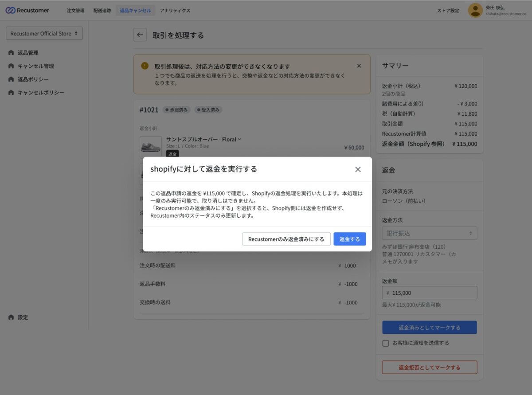Open the 銀行振込 refund method dropdown
The image size is (532, 395).
(429, 233)
